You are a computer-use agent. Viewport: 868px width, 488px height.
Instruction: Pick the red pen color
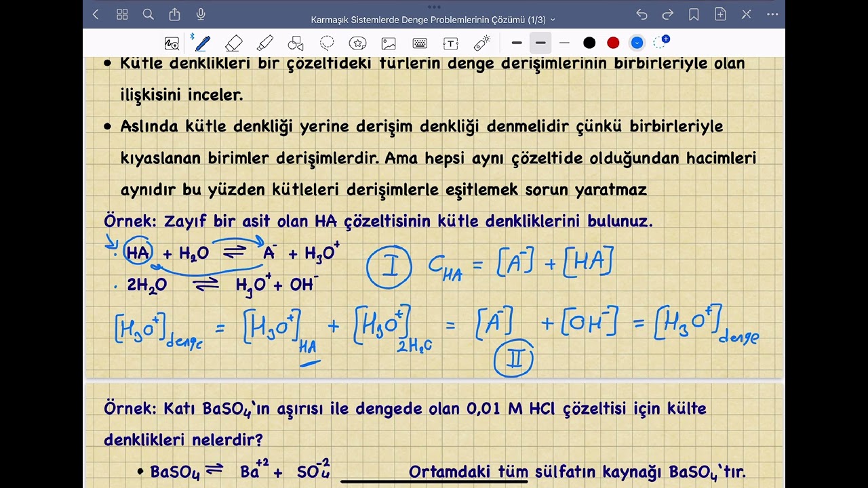click(x=613, y=43)
